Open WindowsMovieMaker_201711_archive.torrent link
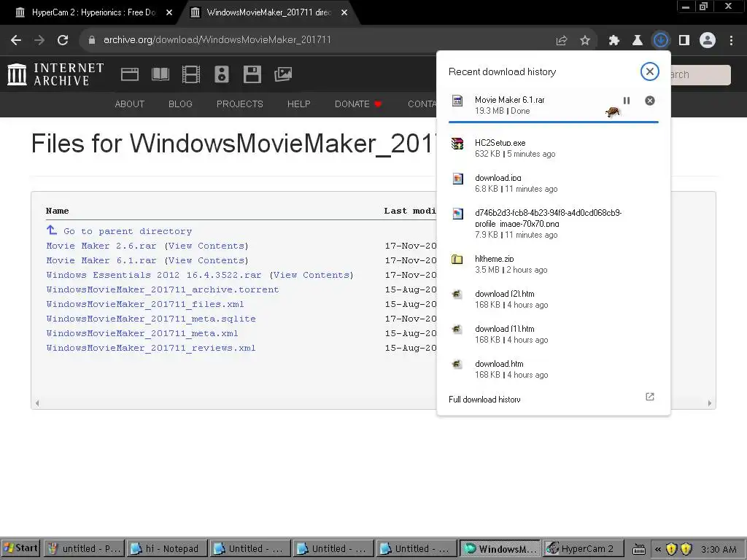 [163, 289]
